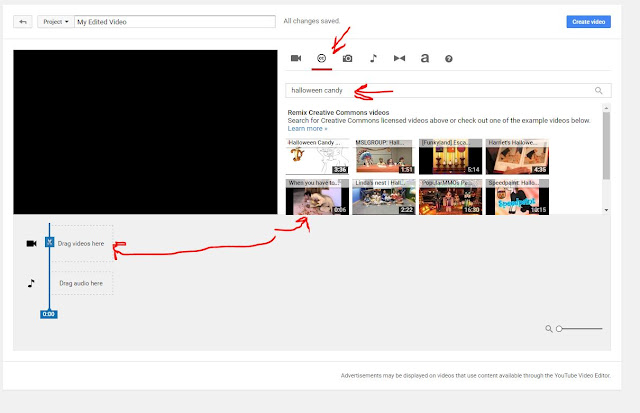This screenshot has height=413, width=640.
Task: Select the Linda's nest | Hall... thumbnail
Action: pos(384,197)
